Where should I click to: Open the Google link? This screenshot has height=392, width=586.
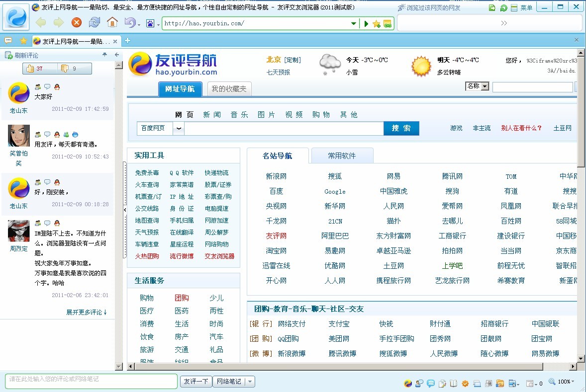coord(335,191)
